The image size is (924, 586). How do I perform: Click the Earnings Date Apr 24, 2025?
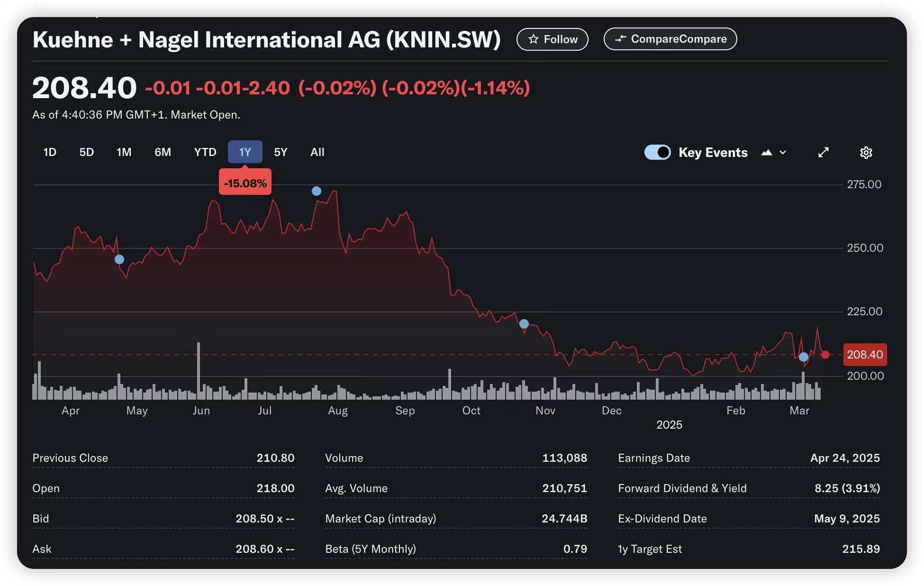click(845, 458)
